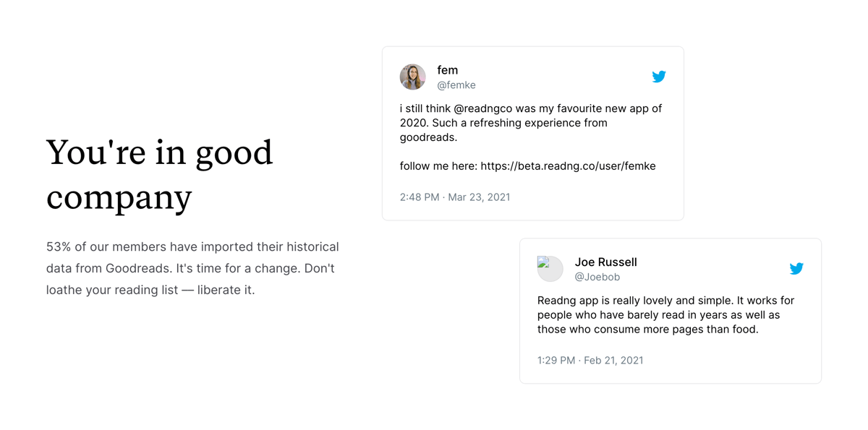Click the "You're in good company" heading

[x=159, y=174]
